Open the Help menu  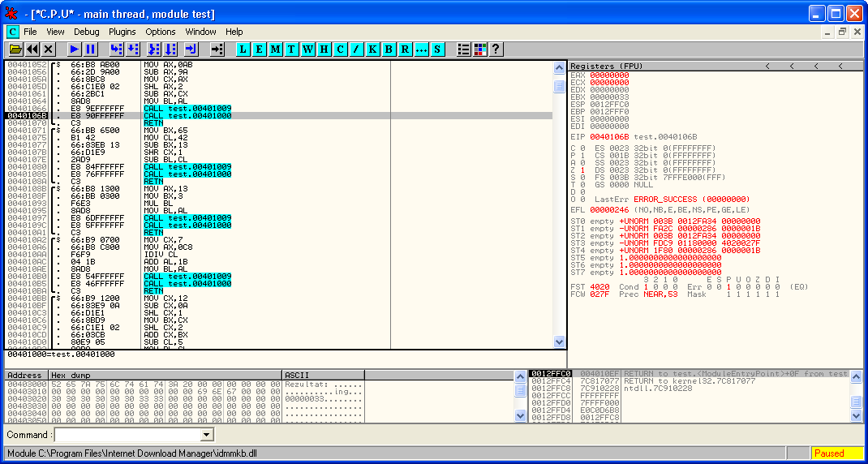tap(234, 32)
